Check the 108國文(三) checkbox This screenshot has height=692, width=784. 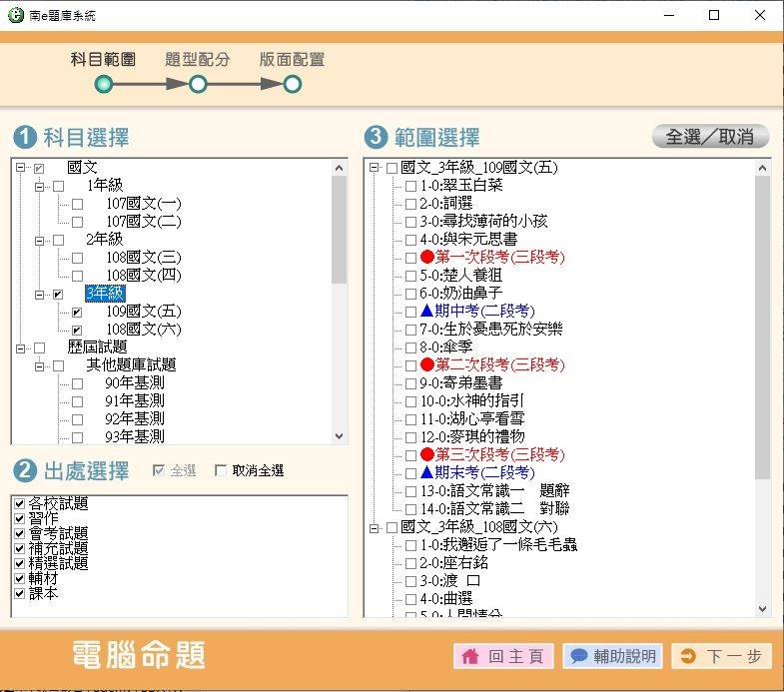(77, 258)
